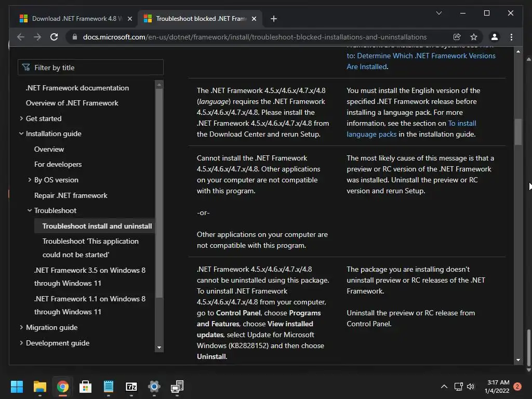Open Troubleshoot 'This application could not be started'

point(90,248)
